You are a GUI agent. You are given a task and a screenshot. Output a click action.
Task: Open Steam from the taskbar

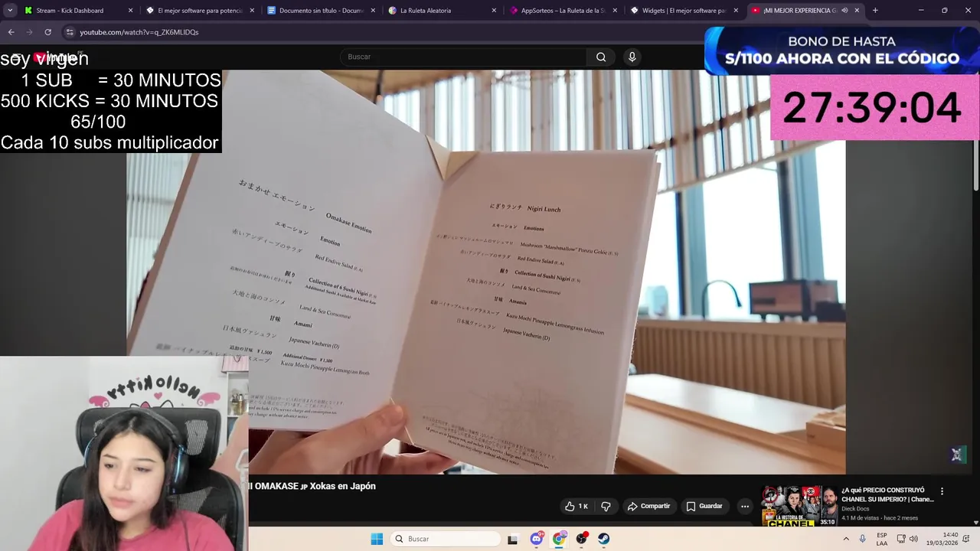click(x=604, y=539)
